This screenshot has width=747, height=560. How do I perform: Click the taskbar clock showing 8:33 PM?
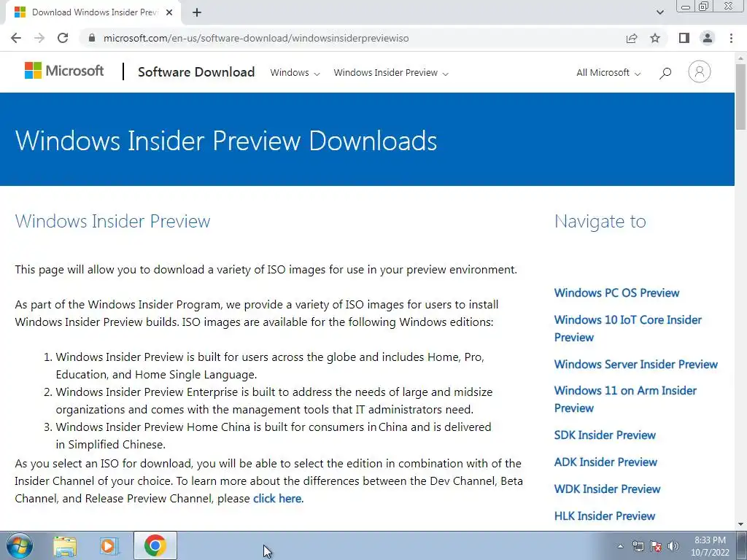point(710,546)
